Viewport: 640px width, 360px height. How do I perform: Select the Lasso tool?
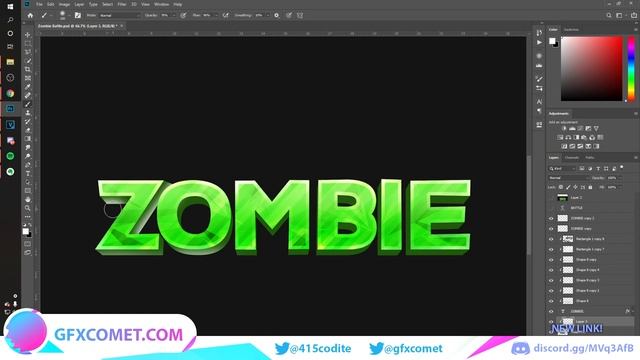pyautogui.click(x=28, y=52)
